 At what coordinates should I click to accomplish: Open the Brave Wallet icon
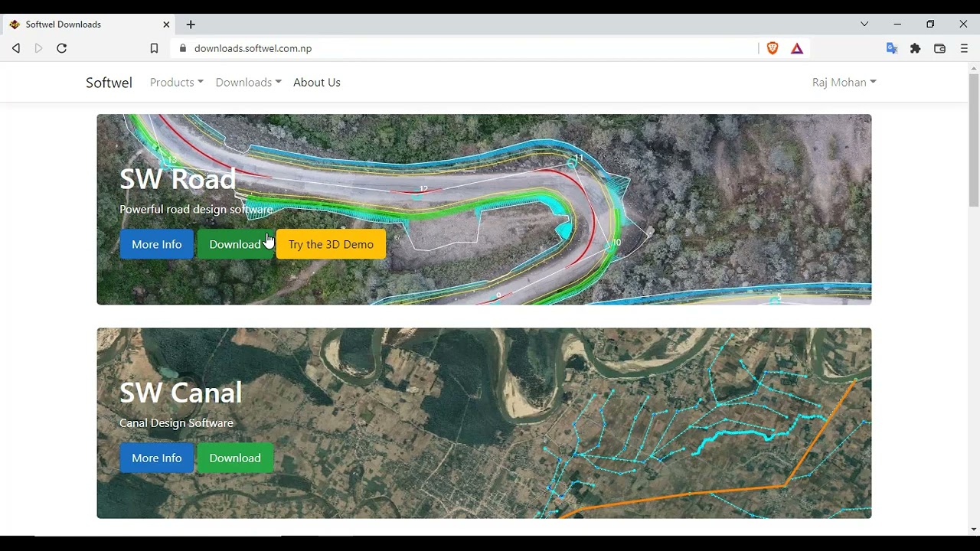click(x=940, y=48)
